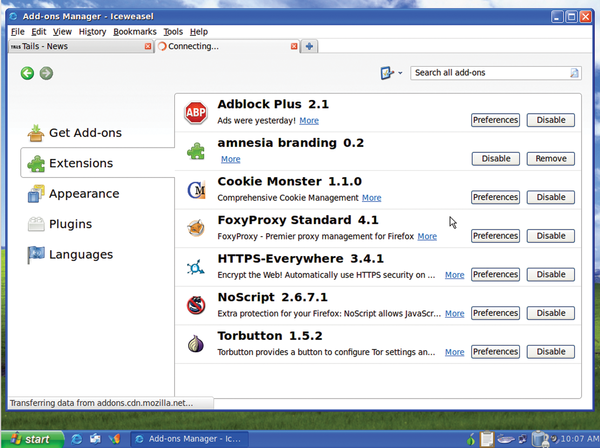Image resolution: width=600 pixels, height=448 pixels.
Task: Go back with the green back arrow
Action: point(27,73)
